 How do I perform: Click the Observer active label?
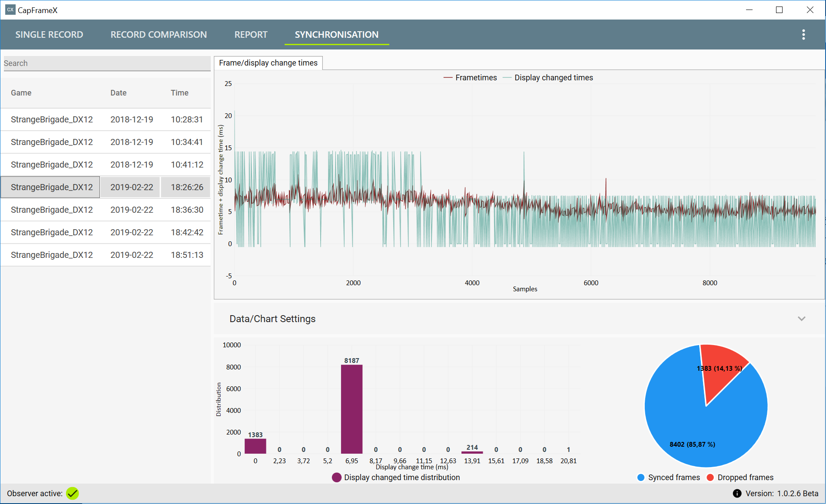(x=35, y=494)
